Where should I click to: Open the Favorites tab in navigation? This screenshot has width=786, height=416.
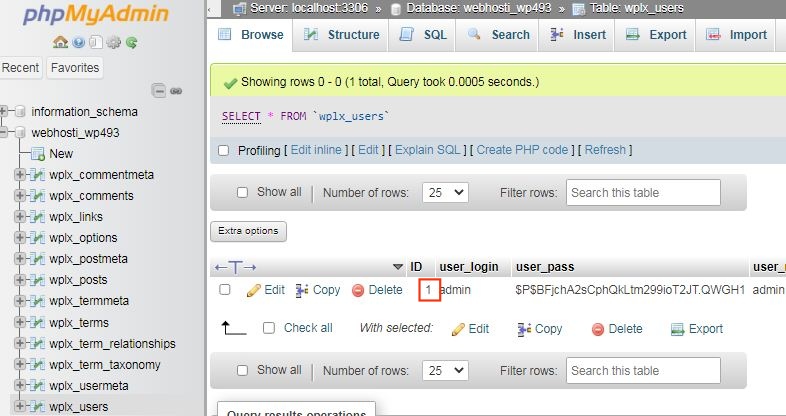pyautogui.click(x=75, y=68)
